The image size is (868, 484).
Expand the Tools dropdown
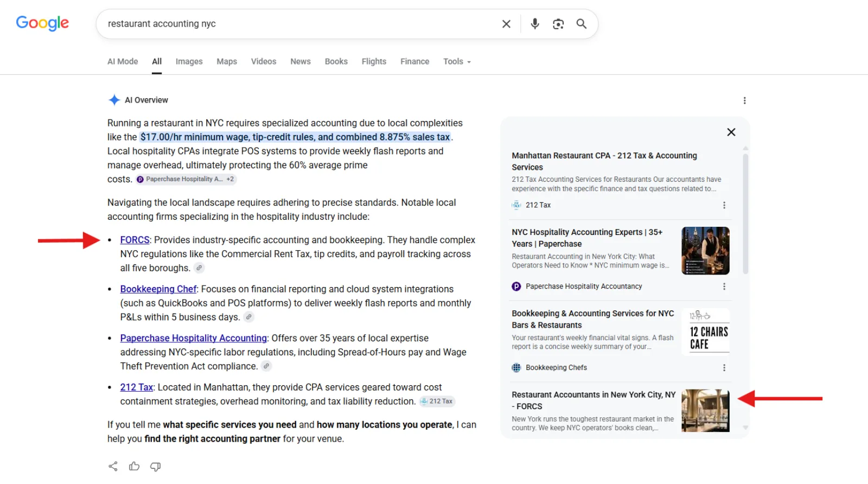click(457, 61)
